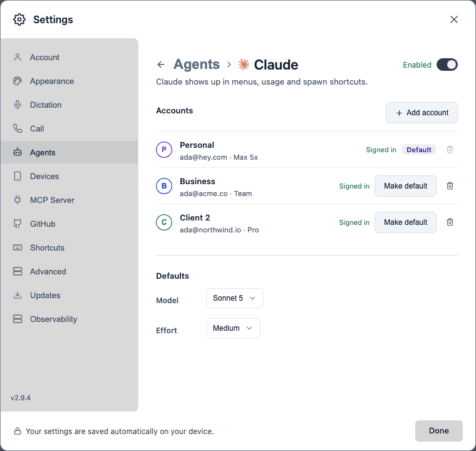Click the GitHub octocat icon
This screenshot has height=451, width=476.
pos(18,224)
